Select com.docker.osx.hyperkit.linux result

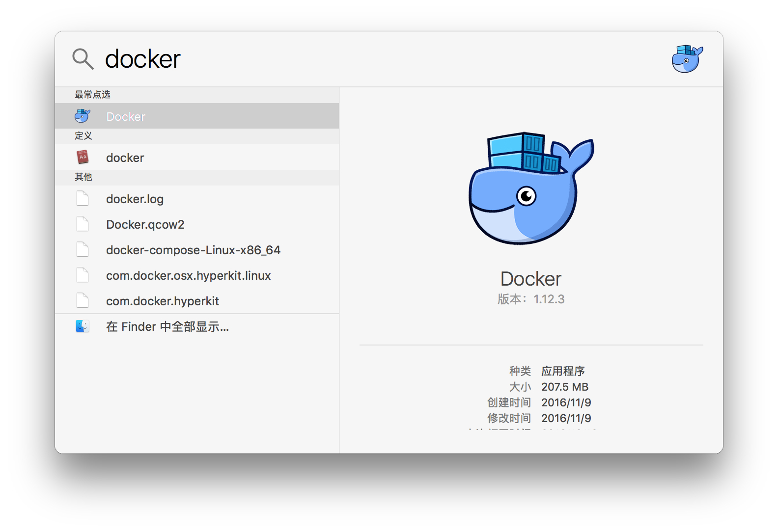coord(197,275)
